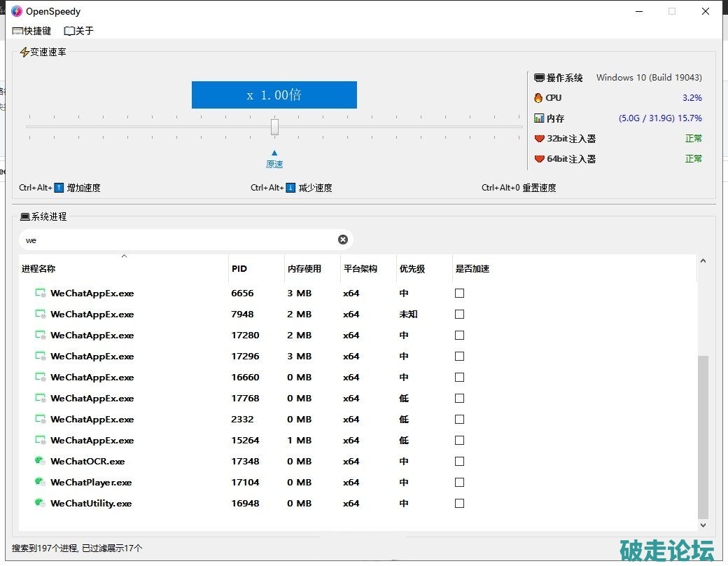This screenshot has height=566, width=728.
Task: Click the WeChatAppEx.exe icon for PID 6656
Action: tap(40, 293)
